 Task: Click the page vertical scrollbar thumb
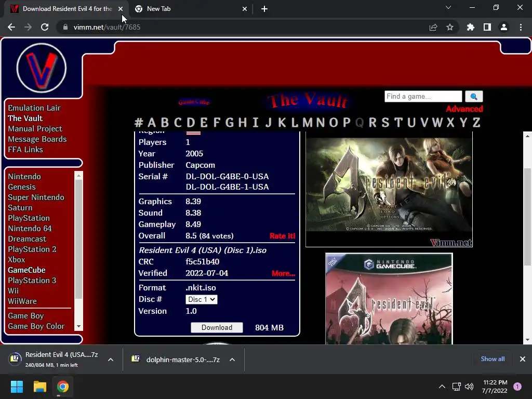pos(527,217)
